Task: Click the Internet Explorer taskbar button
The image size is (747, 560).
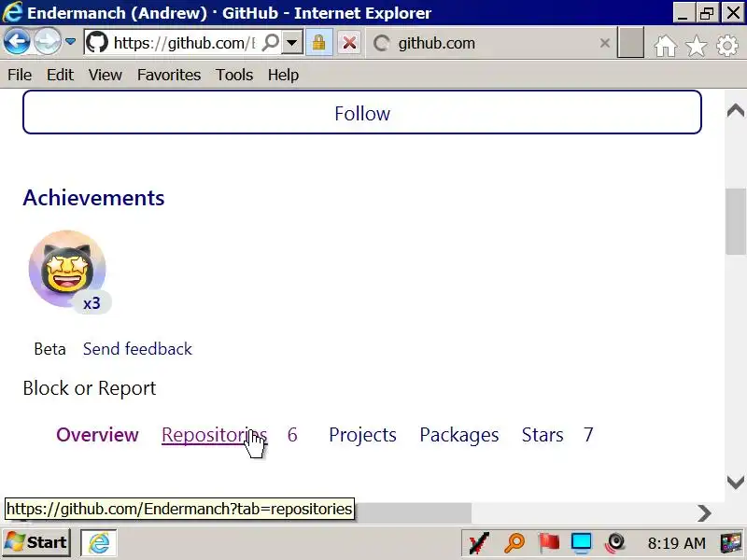Action: click(99, 542)
